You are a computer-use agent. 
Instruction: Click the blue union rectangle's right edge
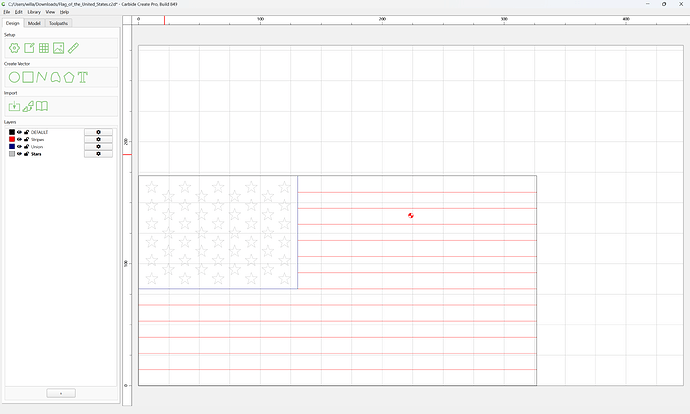297,232
